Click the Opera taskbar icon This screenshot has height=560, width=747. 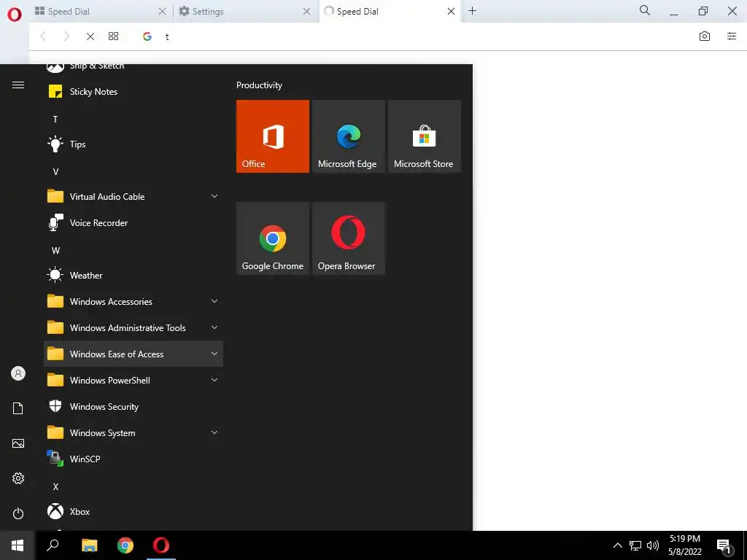coord(161,545)
